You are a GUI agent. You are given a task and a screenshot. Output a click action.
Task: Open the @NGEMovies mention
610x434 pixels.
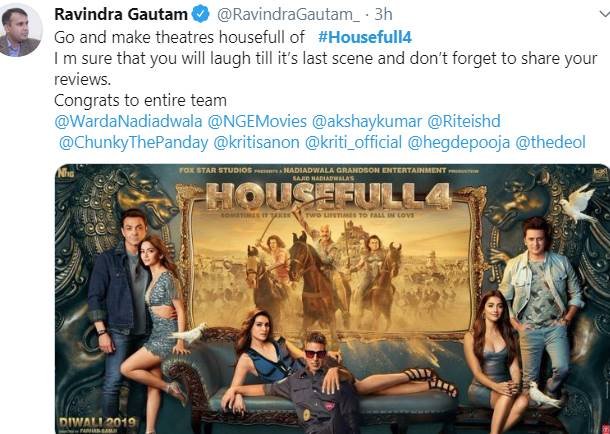click(257, 121)
